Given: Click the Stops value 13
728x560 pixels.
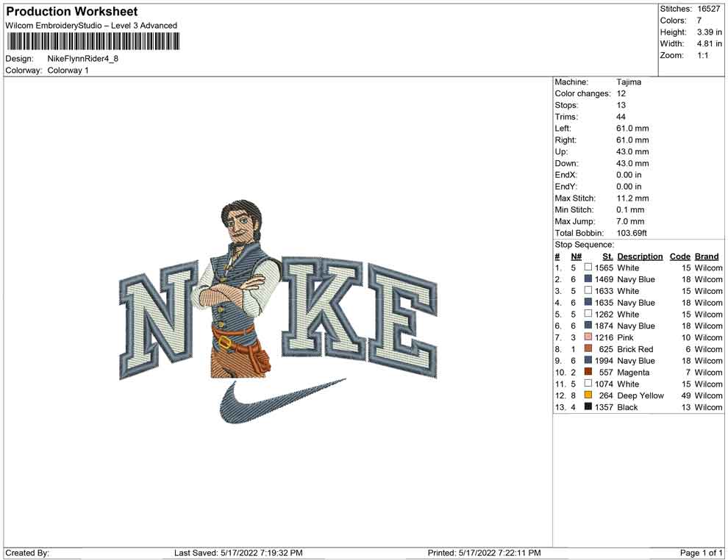Looking at the screenshot, I should [x=621, y=105].
